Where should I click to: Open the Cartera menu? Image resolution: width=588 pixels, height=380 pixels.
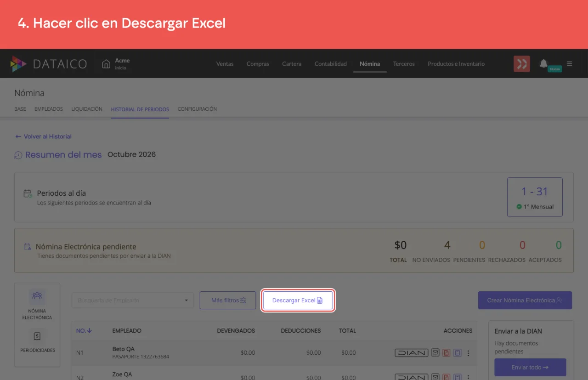(292, 64)
